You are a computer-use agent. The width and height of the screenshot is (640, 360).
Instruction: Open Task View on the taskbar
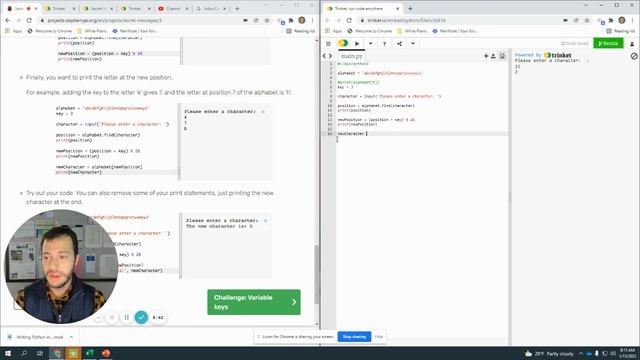click(40, 353)
